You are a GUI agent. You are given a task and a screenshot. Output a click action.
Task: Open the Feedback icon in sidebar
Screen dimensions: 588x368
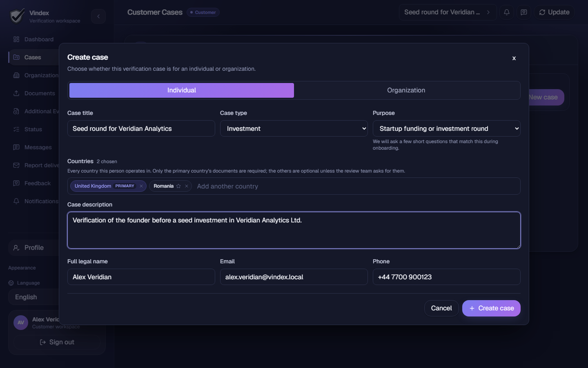pyautogui.click(x=16, y=183)
